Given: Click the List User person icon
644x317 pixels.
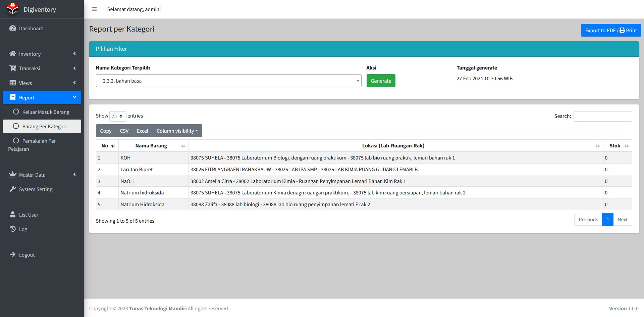Looking at the screenshot, I should point(13,215).
